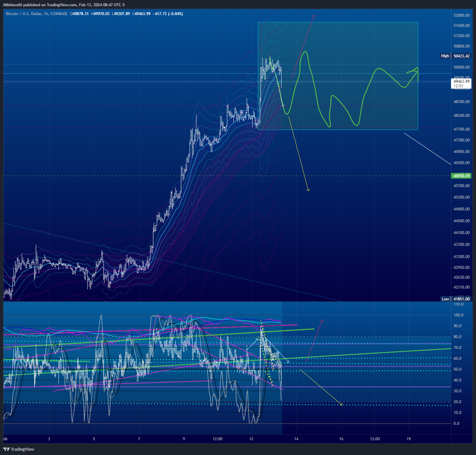Click the 'Bitcoin / U.S. Dollar, 1h, COINBASE' title

(x=37, y=14)
